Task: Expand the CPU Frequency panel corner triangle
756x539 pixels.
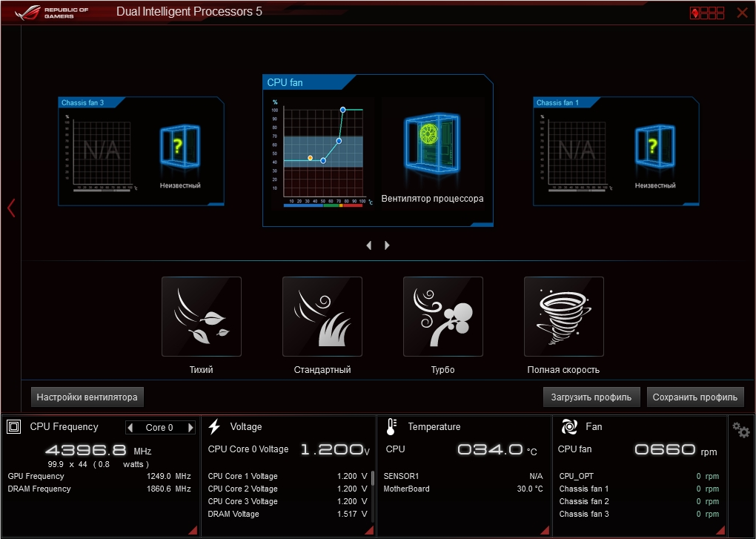Action: coord(193,530)
